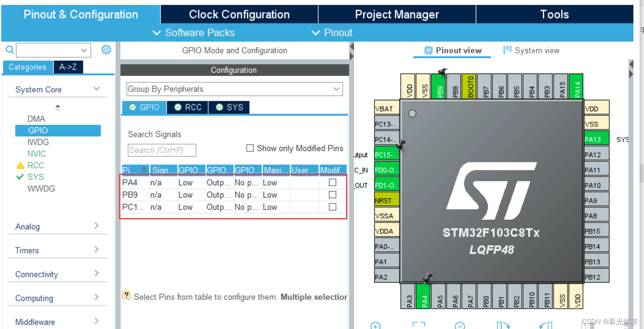Image resolution: width=644 pixels, height=329 pixels.
Task: Select SYS in System Core list
Action: 35,177
